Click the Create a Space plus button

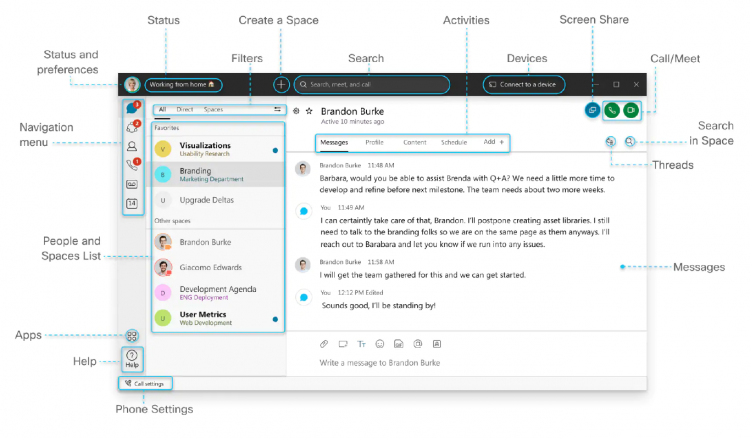282,85
